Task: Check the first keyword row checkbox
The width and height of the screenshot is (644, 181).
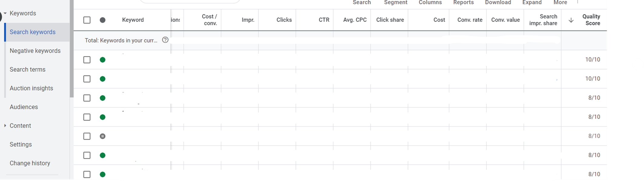Action: pyautogui.click(x=87, y=60)
